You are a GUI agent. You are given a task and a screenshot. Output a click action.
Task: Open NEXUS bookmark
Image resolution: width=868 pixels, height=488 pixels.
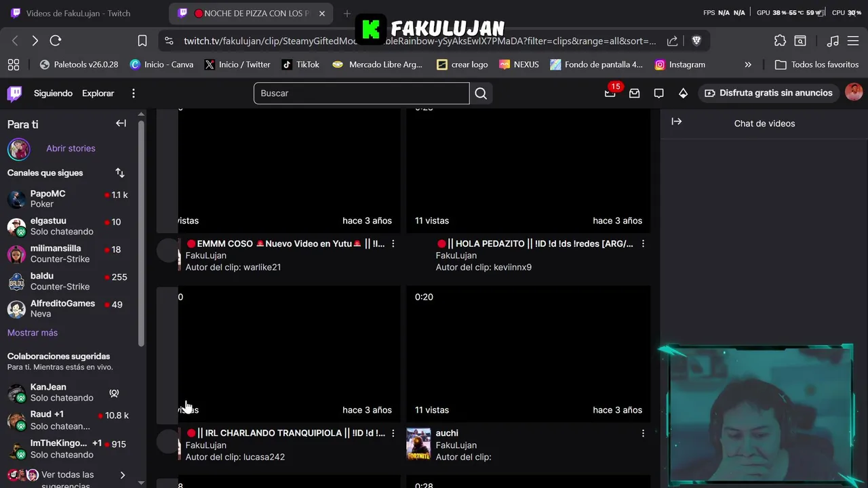(519, 65)
